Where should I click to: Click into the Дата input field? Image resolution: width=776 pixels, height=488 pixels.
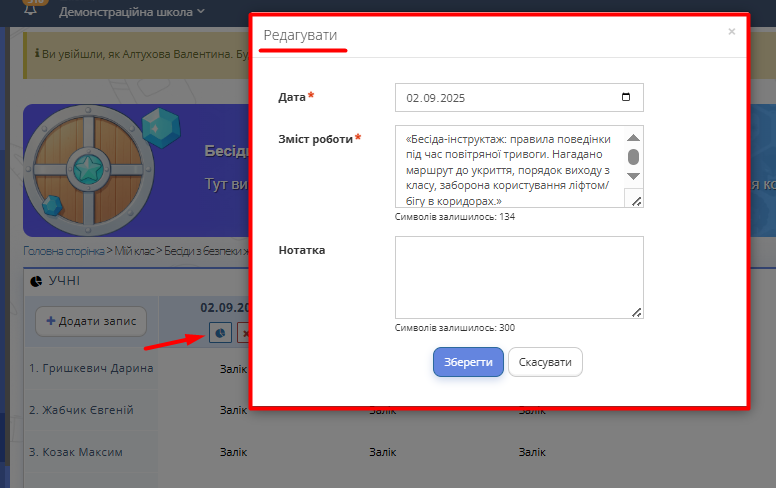point(500,98)
